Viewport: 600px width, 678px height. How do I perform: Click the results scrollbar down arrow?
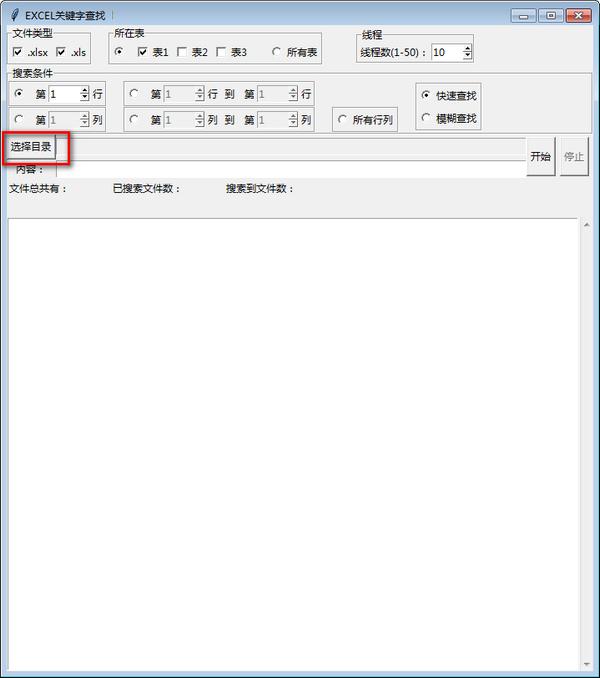[x=587, y=664]
